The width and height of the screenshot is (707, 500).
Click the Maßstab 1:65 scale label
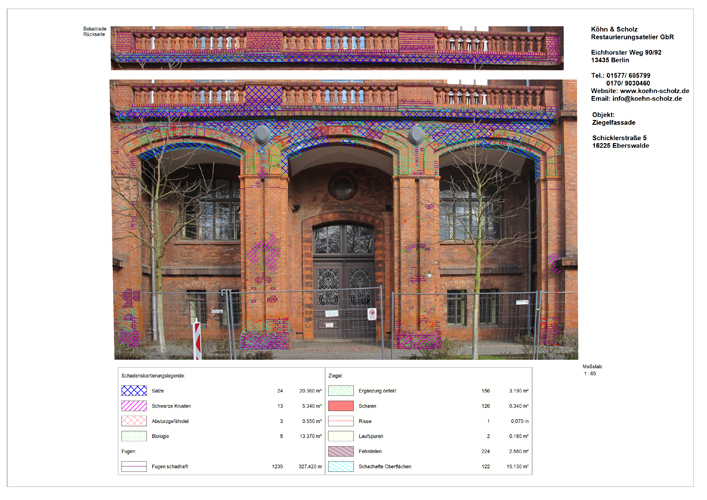[593, 369]
